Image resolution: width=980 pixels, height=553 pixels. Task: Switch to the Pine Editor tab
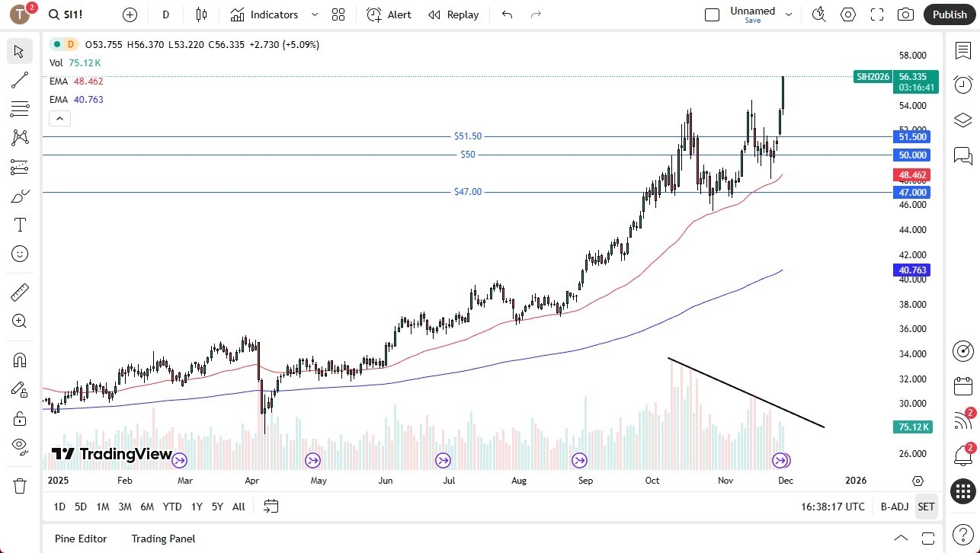coord(80,539)
